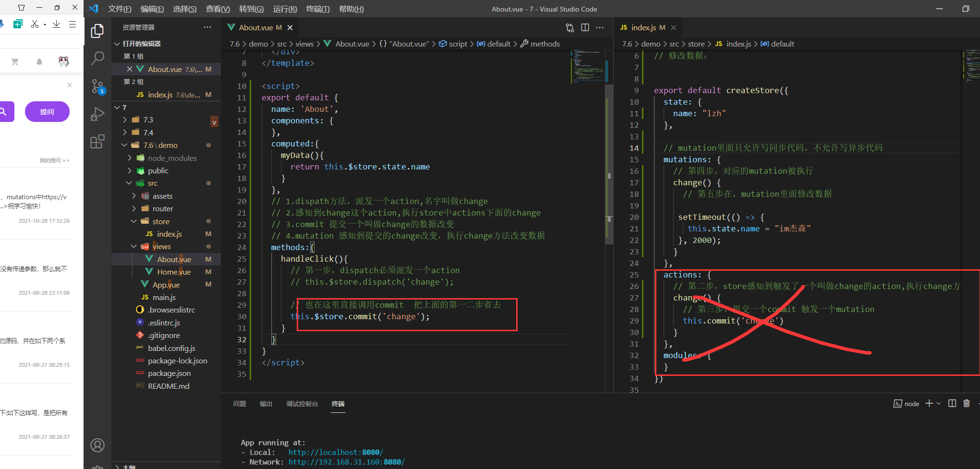Open the 运行(R) menu
Image resolution: width=980 pixels, height=469 pixels.
285,9
